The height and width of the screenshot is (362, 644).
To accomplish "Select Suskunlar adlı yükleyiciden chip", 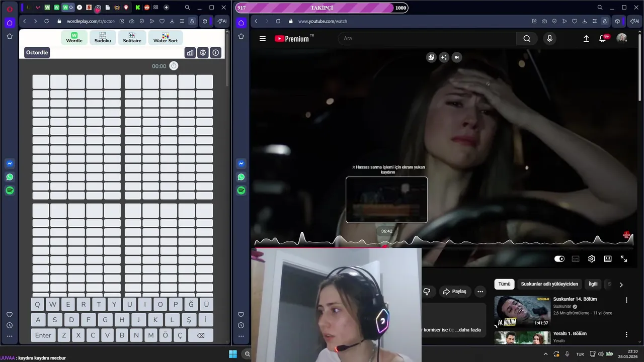I will tap(549, 284).
